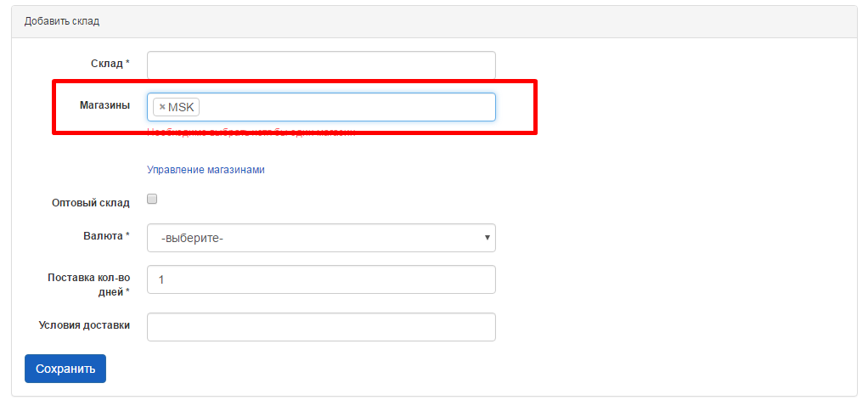Screen dimensions: 868x406
Task: Click the Оптовый склад label text
Action: tap(90, 203)
